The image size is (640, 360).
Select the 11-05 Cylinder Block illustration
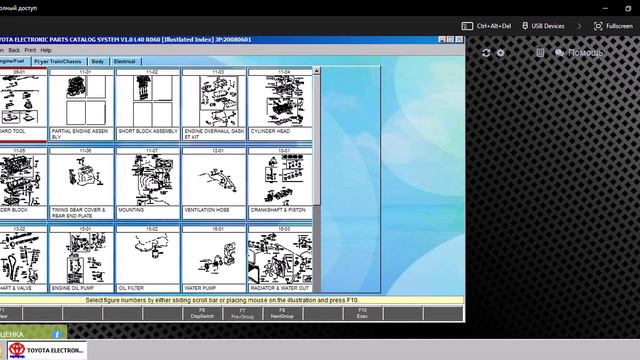(x=23, y=184)
